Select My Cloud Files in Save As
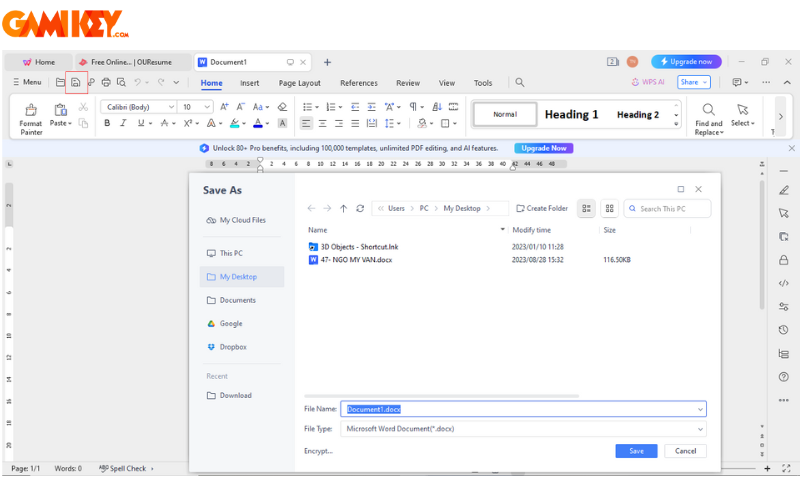Image resolution: width=800 pixels, height=500 pixels. pyautogui.click(x=236, y=220)
